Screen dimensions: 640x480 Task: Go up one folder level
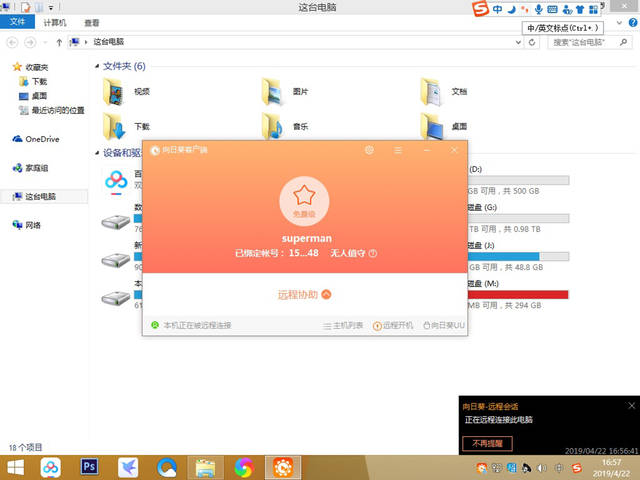pyautogui.click(x=59, y=42)
